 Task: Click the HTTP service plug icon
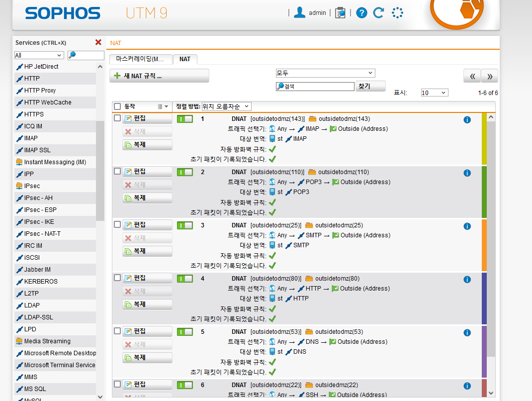click(19, 79)
